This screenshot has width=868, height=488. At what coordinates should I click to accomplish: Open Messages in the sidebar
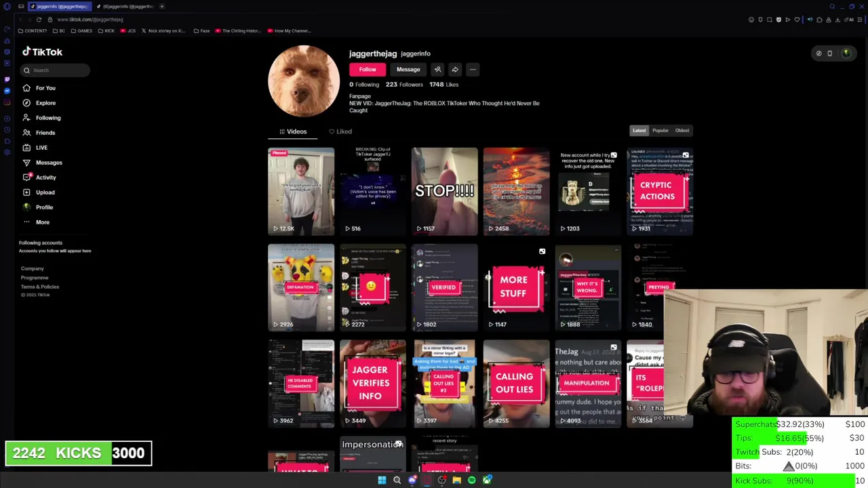42,163
